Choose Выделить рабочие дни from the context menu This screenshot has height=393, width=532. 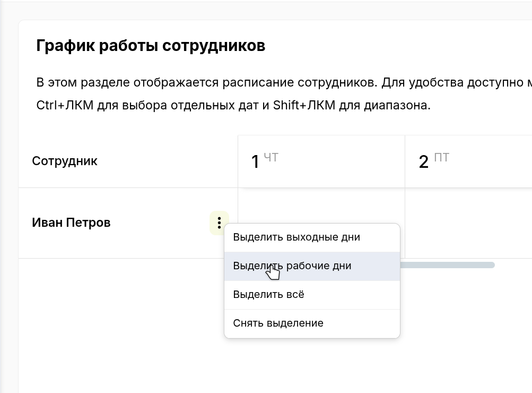click(292, 266)
